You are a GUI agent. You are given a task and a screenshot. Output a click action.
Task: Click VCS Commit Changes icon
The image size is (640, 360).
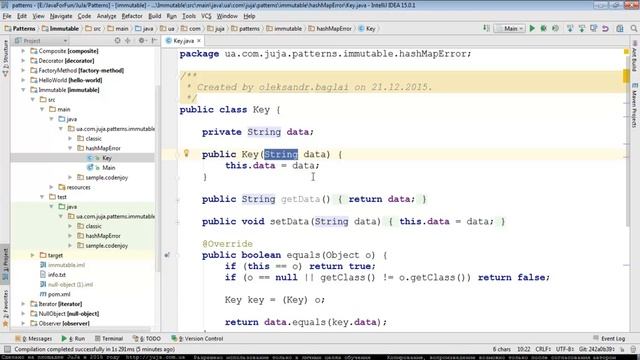pyautogui.click(x=582, y=29)
